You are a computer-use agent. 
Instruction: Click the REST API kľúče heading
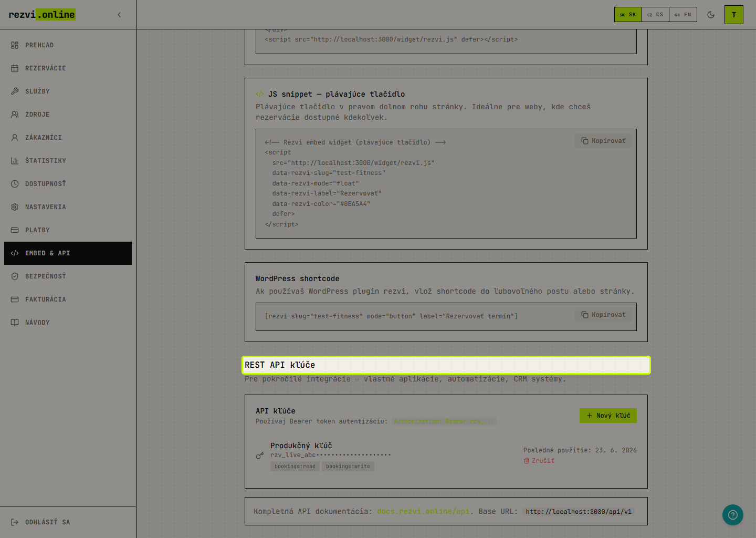tap(280, 365)
